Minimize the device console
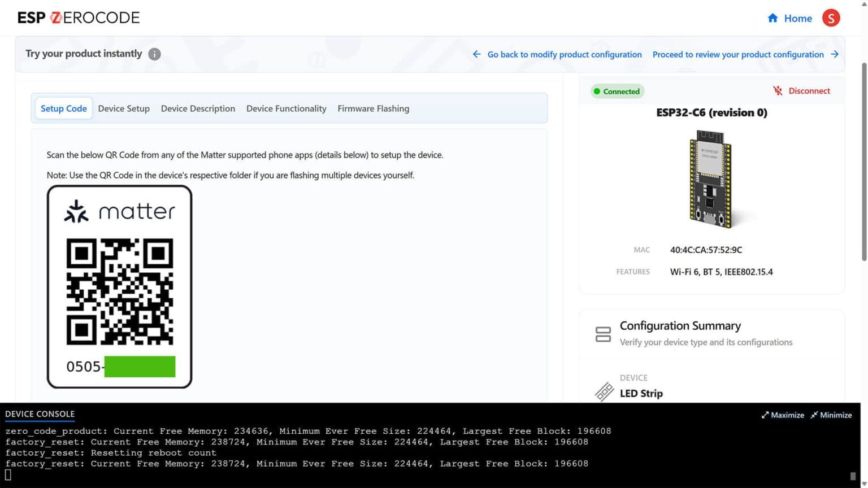 [x=831, y=415]
